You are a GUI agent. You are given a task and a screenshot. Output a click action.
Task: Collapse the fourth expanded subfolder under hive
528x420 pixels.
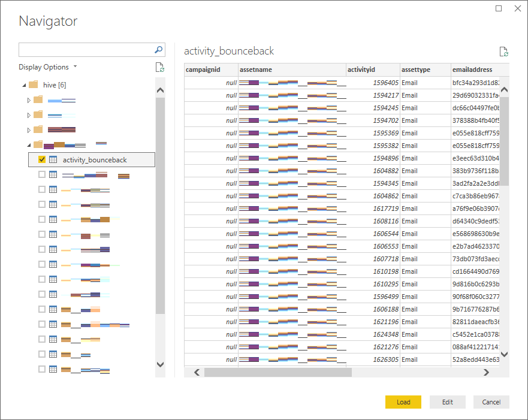[x=29, y=145]
